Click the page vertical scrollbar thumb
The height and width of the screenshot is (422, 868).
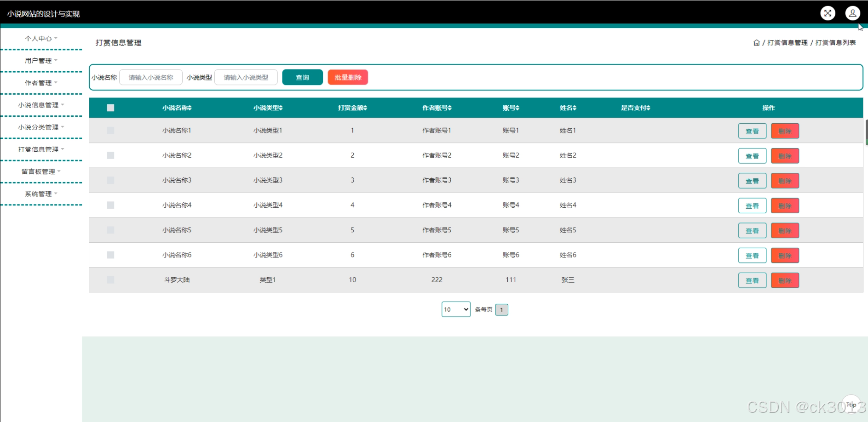tap(867, 132)
